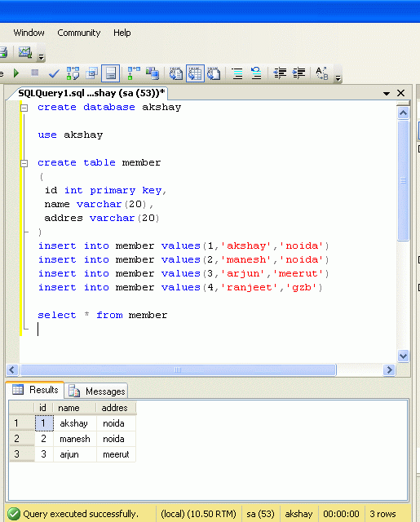Switch to the Messages tab
Image resolution: width=420 pixels, height=522 pixels.
pyautogui.click(x=96, y=391)
